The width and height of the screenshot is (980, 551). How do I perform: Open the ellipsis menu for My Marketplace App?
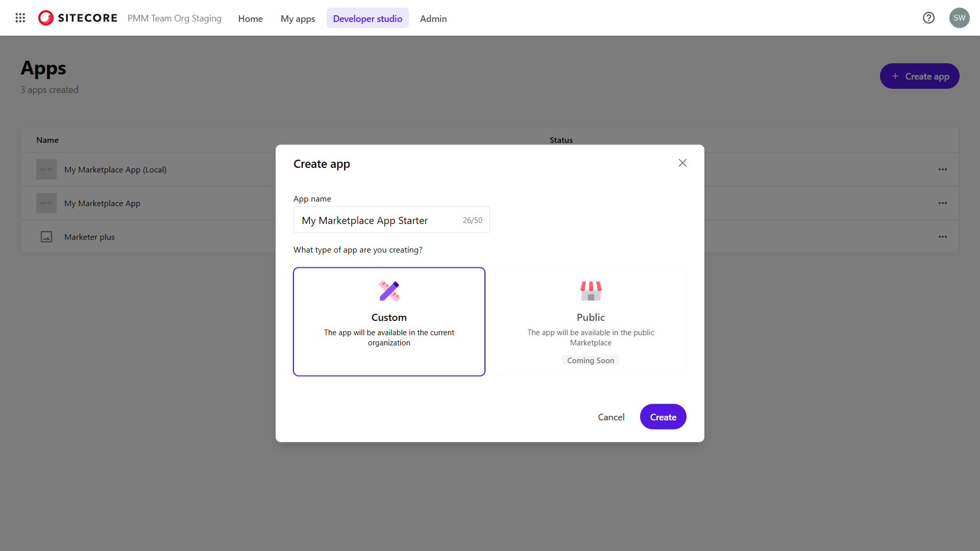click(943, 203)
